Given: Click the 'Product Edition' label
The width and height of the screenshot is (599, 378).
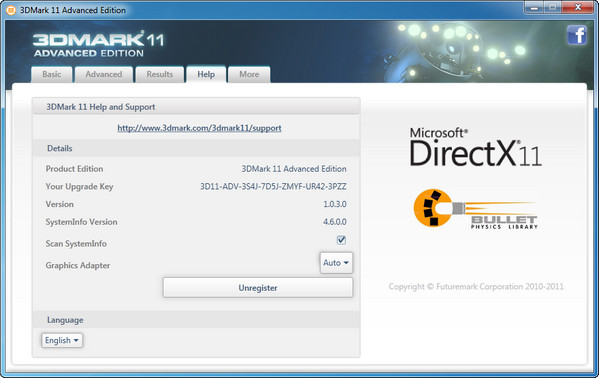Looking at the screenshot, I should (74, 169).
